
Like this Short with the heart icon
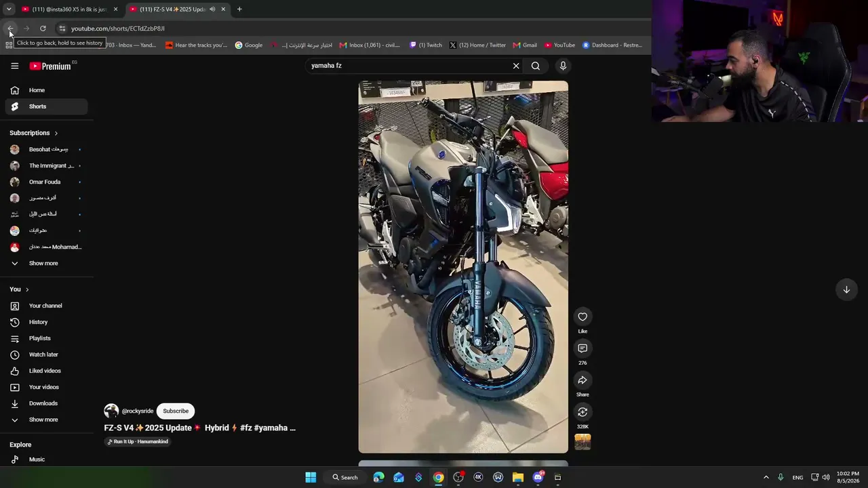pos(583,317)
